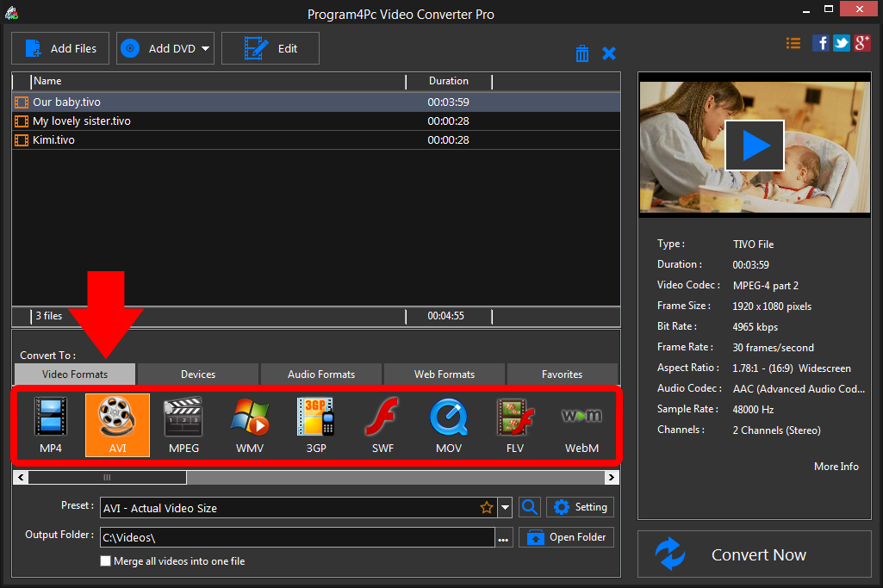Click the format list scrollbar thumb
Screen dimensions: 883x588
[x=107, y=478]
